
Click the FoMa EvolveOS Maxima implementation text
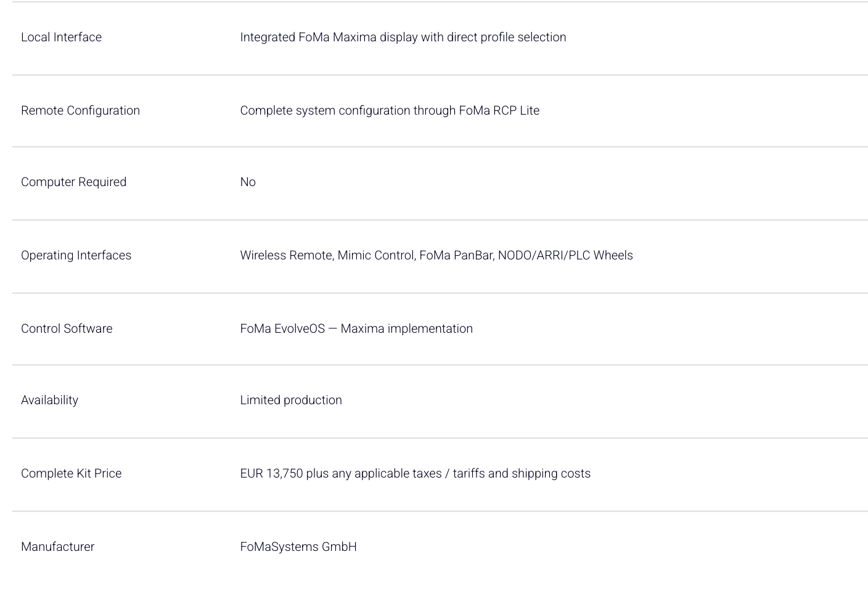point(356,328)
